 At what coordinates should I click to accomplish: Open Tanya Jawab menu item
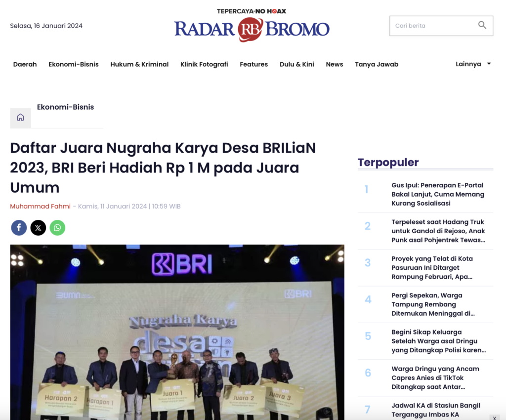click(x=377, y=64)
